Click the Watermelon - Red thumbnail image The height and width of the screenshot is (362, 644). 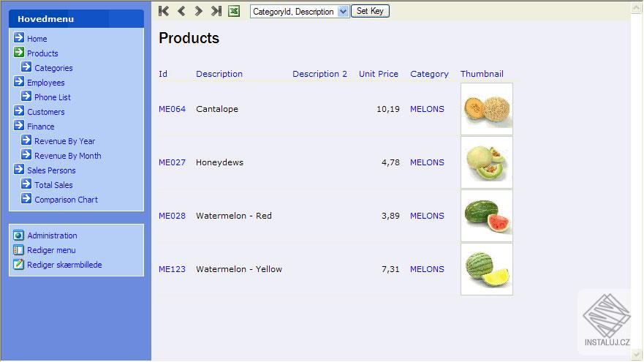click(x=487, y=216)
